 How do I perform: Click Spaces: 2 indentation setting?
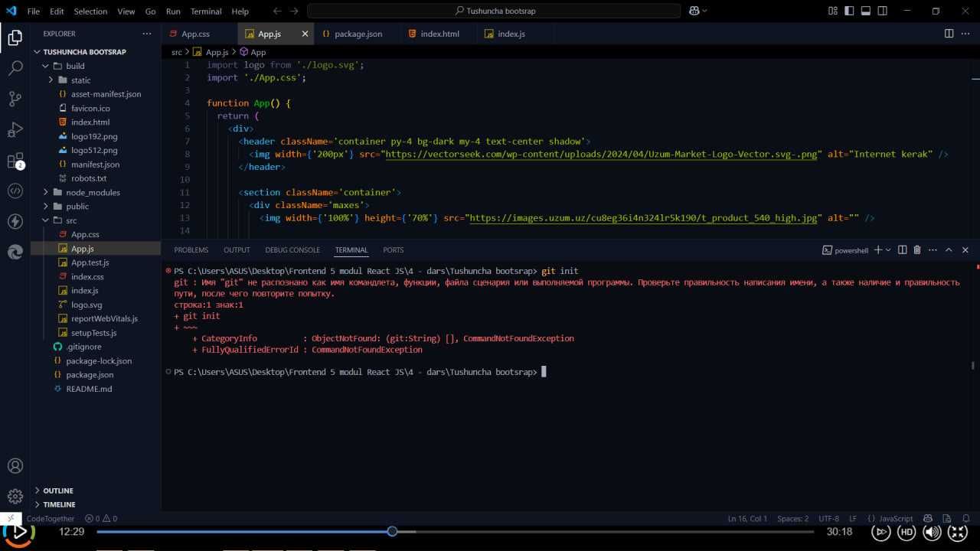click(x=792, y=519)
